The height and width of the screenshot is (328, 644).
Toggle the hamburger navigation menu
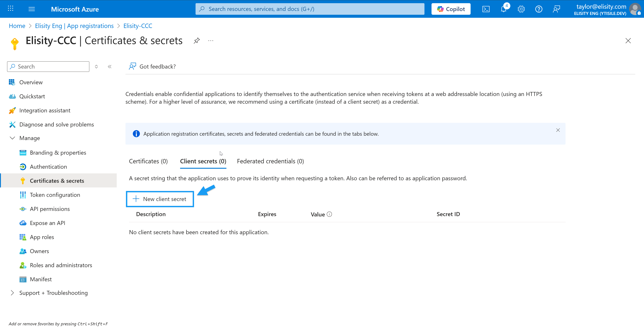point(32,9)
